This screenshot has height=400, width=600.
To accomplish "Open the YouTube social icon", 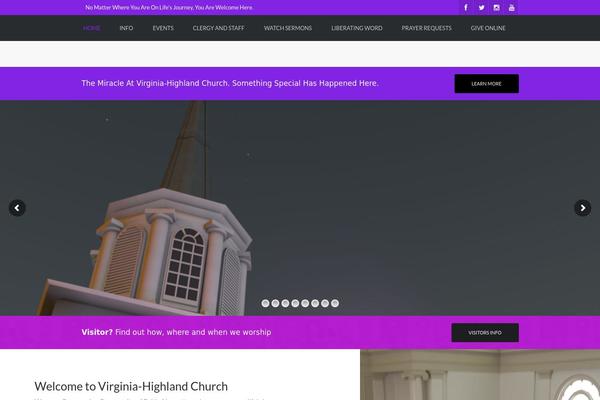I will tap(511, 7).
